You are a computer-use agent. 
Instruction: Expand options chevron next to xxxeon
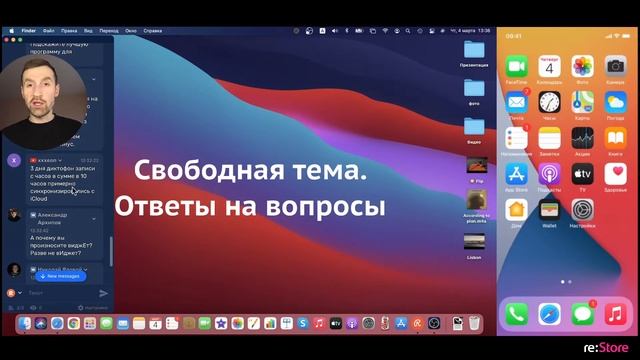60,160
